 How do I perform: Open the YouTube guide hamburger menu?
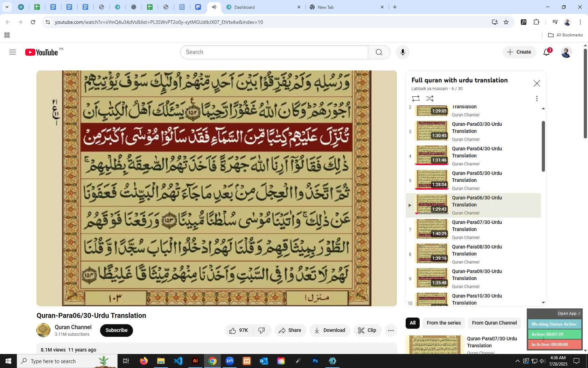[x=13, y=52]
